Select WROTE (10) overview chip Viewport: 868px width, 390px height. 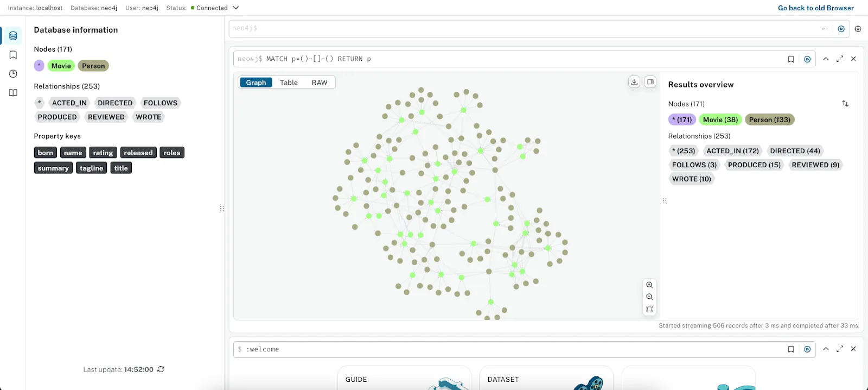click(x=692, y=179)
